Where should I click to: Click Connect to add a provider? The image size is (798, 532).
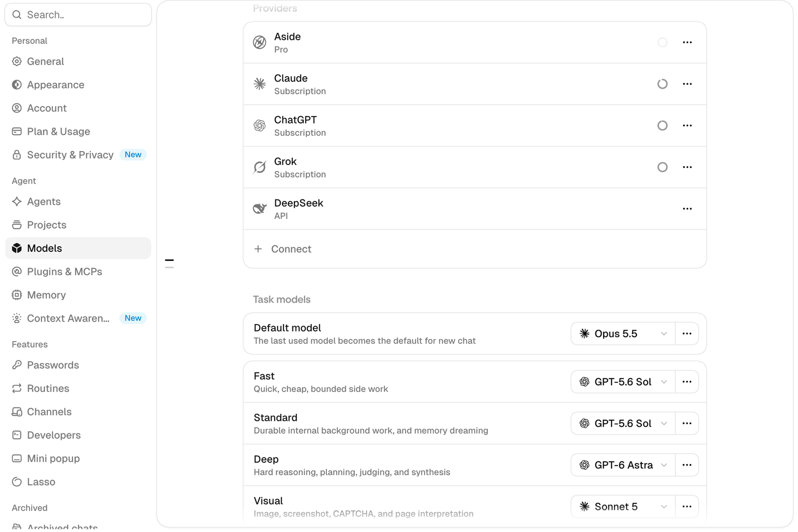pos(475,249)
